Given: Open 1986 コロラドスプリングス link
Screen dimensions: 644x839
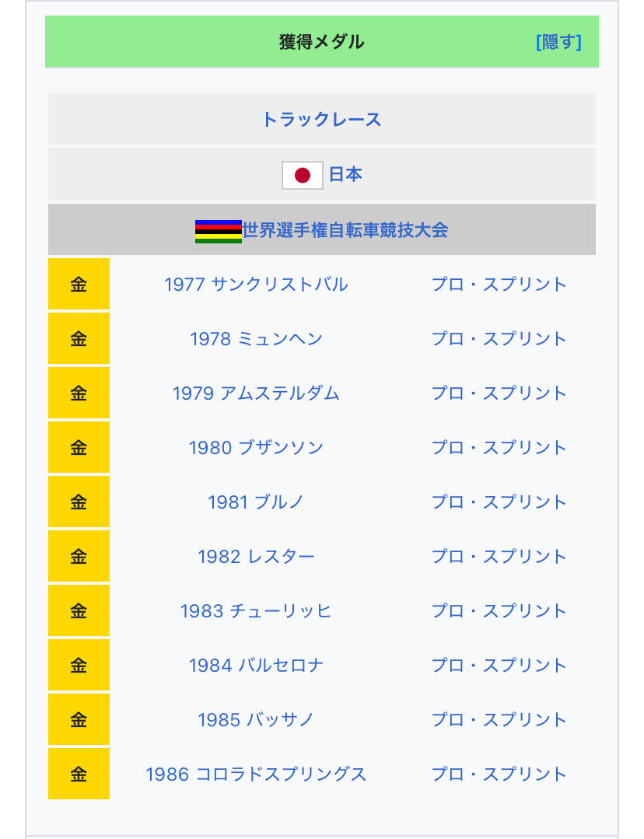Looking at the screenshot, I should [x=257, y=774].
